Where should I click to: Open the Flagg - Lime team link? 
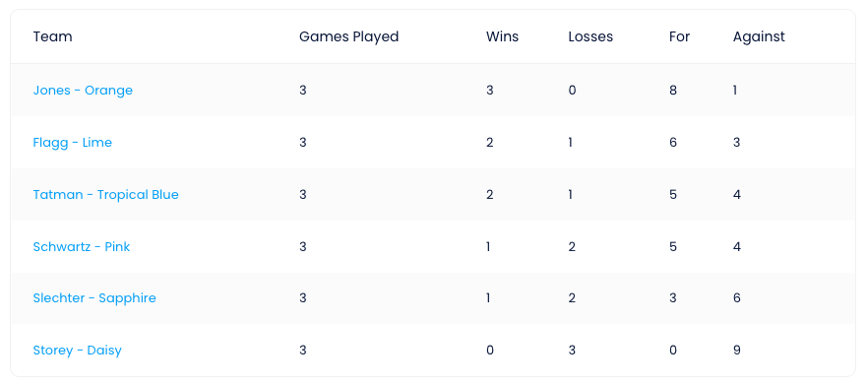(x=73, y=143)
